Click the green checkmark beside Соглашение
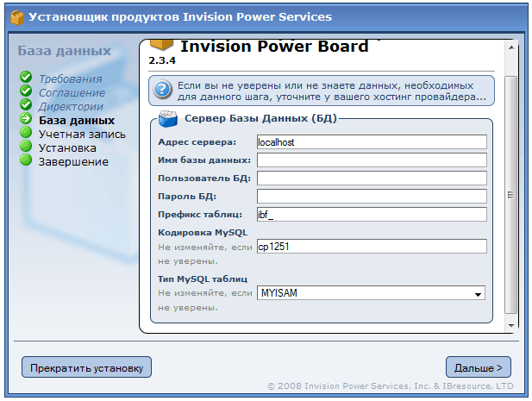The width and height of the screenshot is (532, 401). click(x=26, y=92)
